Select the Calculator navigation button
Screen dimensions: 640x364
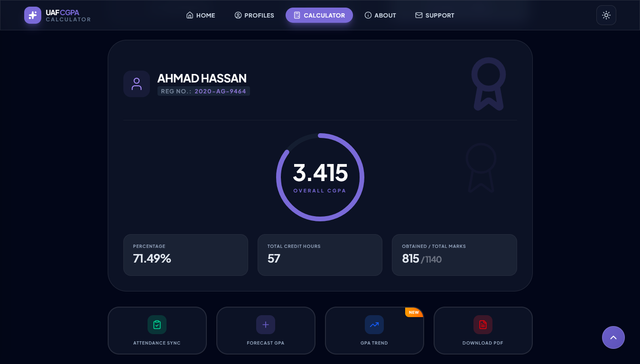point(319,15)
